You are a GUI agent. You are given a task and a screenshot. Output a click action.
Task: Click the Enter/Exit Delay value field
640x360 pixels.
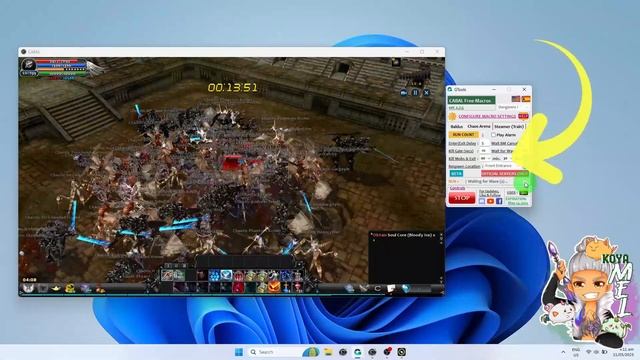point(484,143)
